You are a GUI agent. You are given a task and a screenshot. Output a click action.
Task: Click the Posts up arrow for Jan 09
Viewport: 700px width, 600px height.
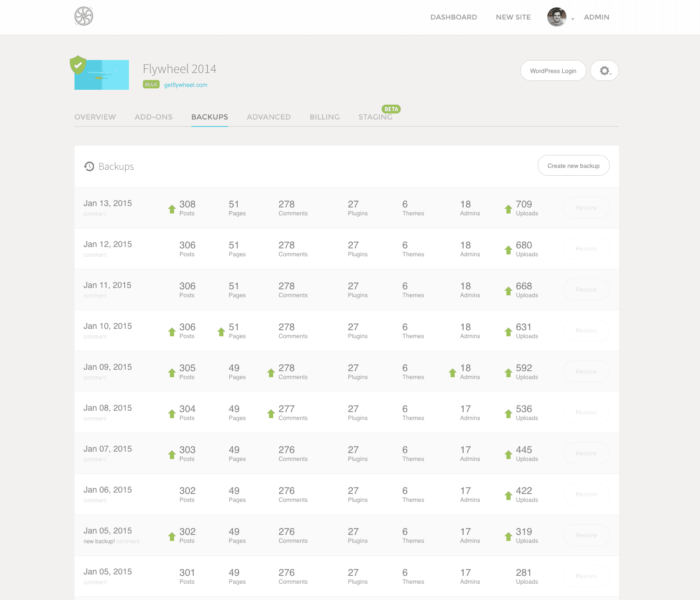172,373
